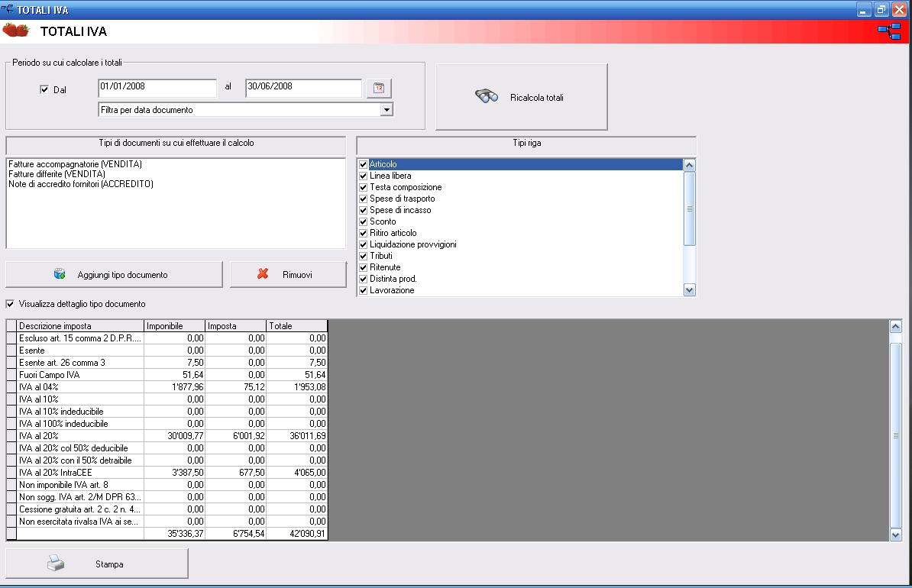Click the Rimuovi button

point(288,274)
